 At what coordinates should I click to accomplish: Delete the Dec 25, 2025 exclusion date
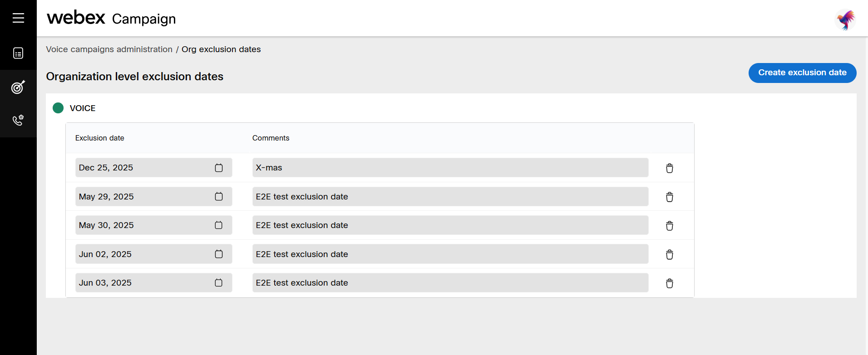[x=669, y=168]
